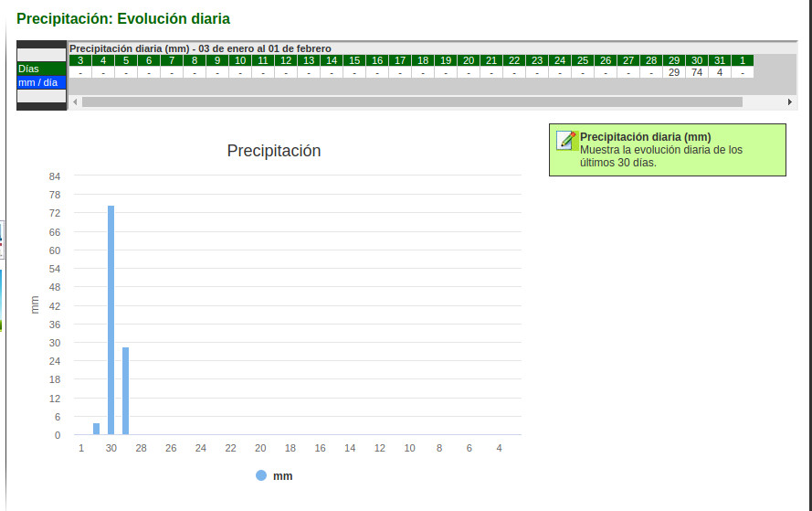Click day 30 header cell
Image resolution: width=812 pixels, height=511 pixels.
pos(697,60)
